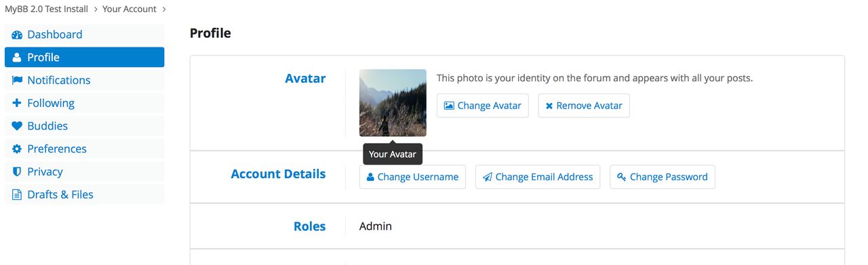The height and width of the screenshot is (265, 868).
Task: Click the Buddies heart icon
Action: (x=17, y=126)
